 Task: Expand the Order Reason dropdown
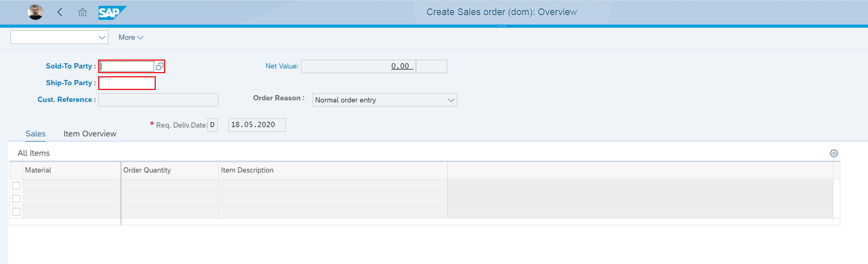coord(451,100)
